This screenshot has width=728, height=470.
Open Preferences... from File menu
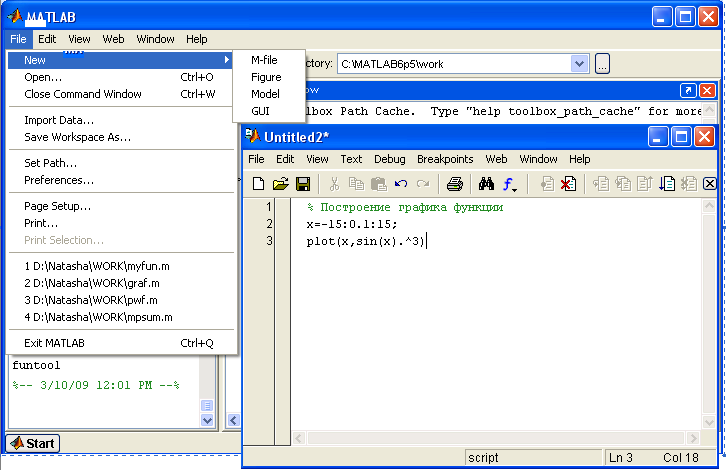(x=120, y=180)
